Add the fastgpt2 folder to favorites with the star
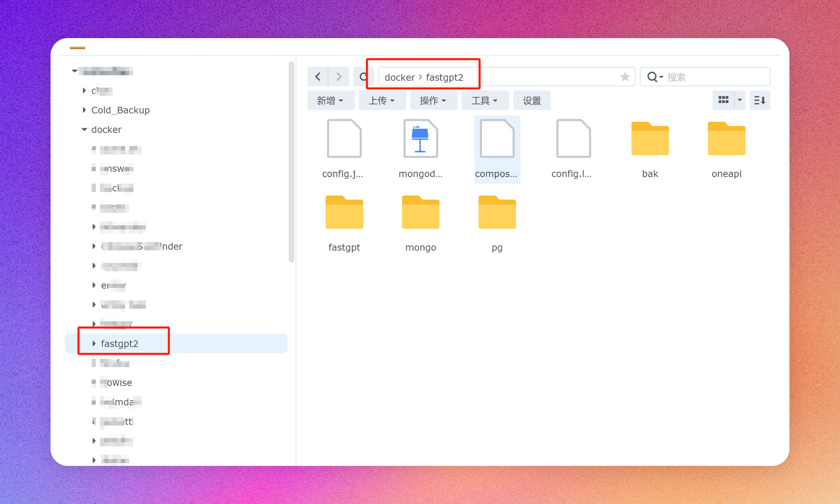 pos(625,77)
